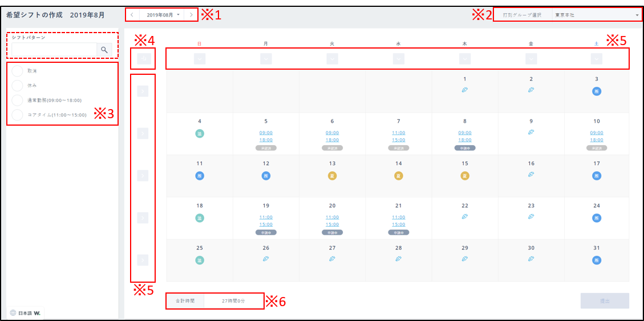The width and height of the screenshot is (644, 321).
Task: Click the blue 所 holiday badge on August 3
Action: tap(597, 91)
